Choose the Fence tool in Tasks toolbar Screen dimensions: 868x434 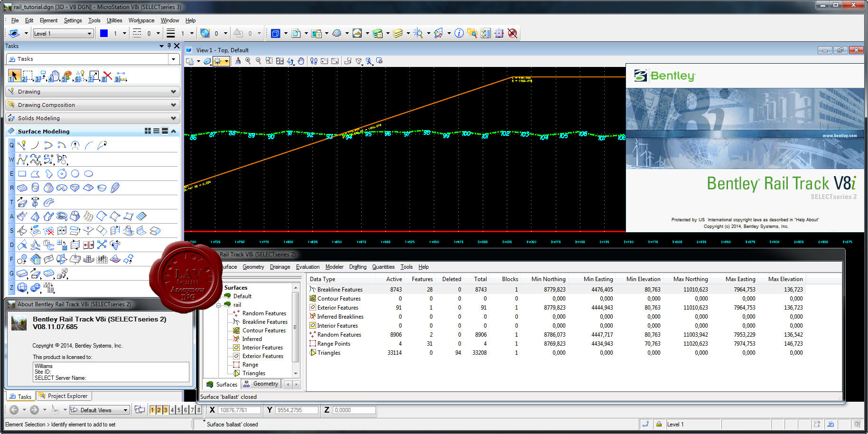pos(27,75)
